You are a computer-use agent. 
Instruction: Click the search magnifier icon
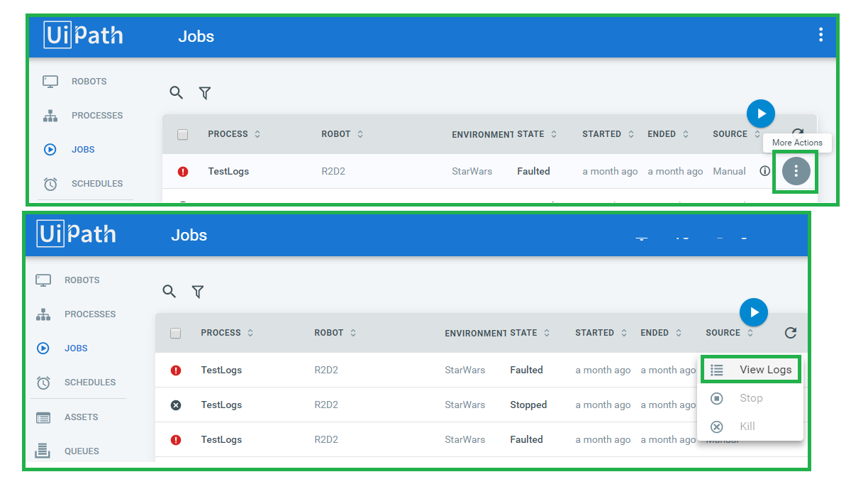tap(169, 292)
